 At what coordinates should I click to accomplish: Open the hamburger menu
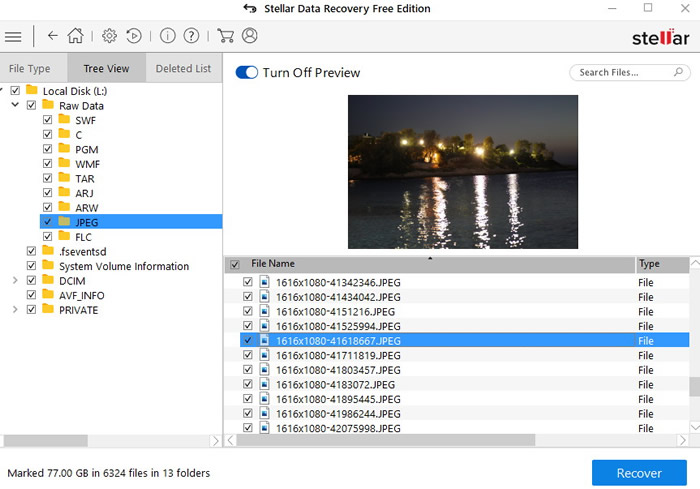point(13,37)
